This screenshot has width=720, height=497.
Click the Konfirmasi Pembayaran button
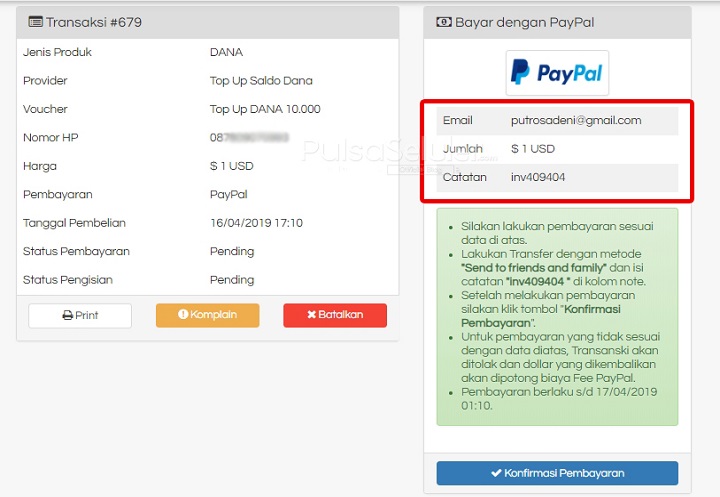pyautogui.click(x=557, y=473)
